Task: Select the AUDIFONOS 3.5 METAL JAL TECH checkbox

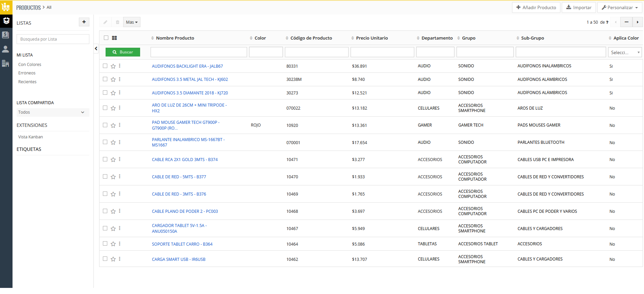Action: 105,79
